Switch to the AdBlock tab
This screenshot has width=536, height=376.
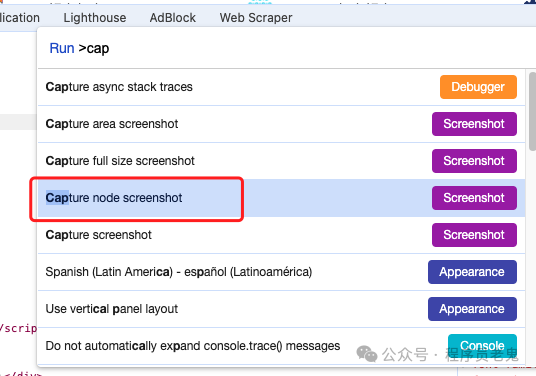point(173,18)
